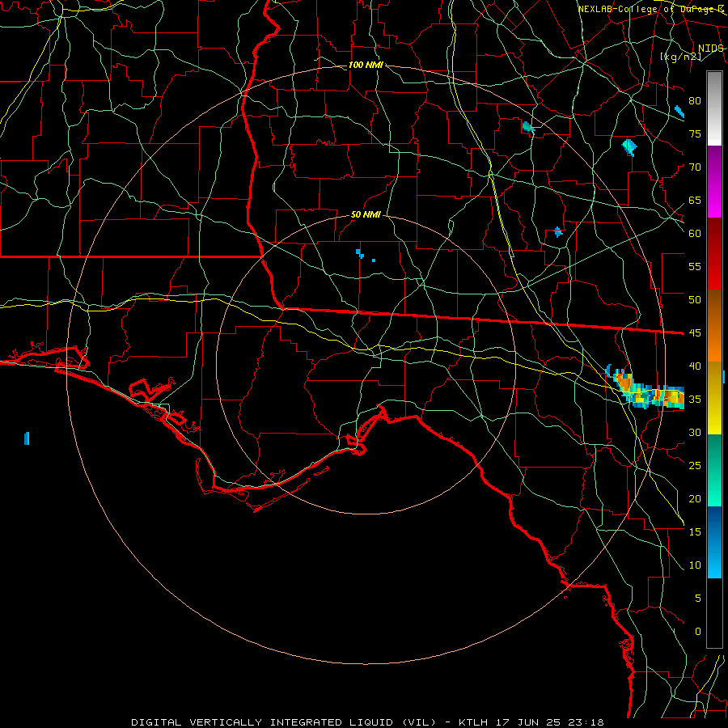728x728 pixels.
Task: Click the "60" scale value
Action: (x=695, y=234)
